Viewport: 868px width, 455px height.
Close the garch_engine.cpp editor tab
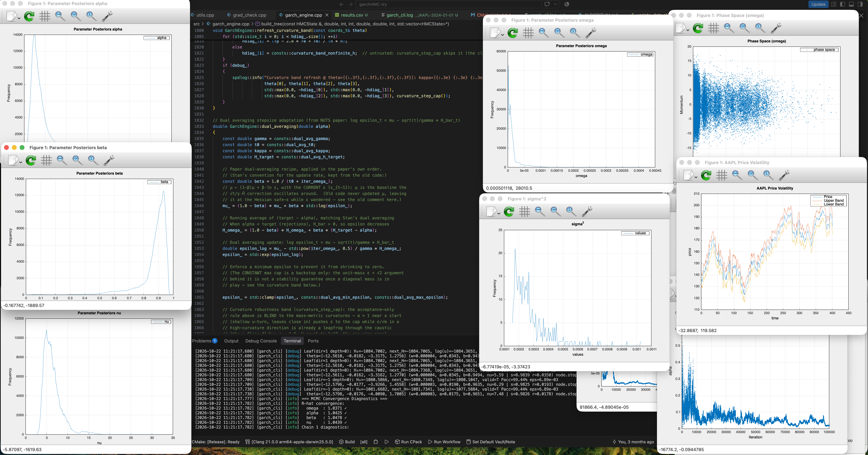pyautogui.click(x=327, y=15)
